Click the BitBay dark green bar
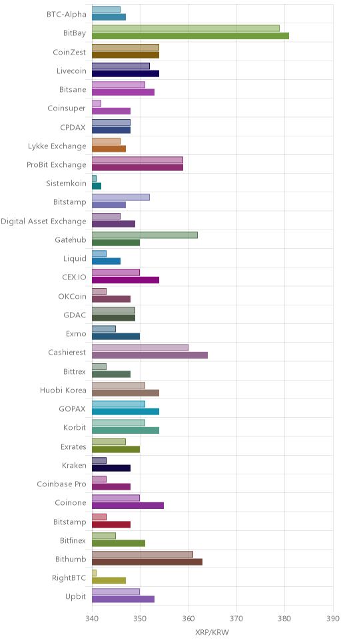341x644 pixels. point(190,36)
